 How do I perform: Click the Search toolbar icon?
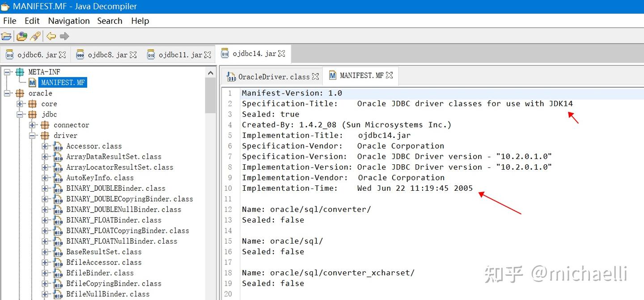coord(35,36)
